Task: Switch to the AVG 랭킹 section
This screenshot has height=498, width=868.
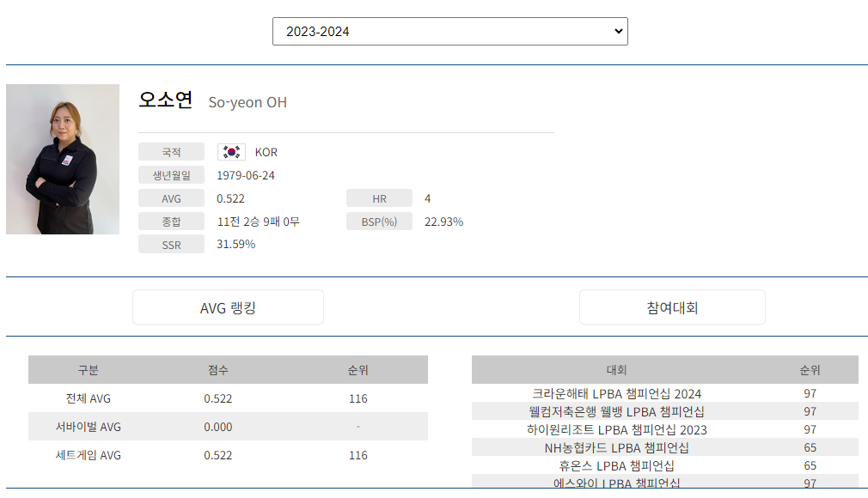Action: click(x=227, y=307)
